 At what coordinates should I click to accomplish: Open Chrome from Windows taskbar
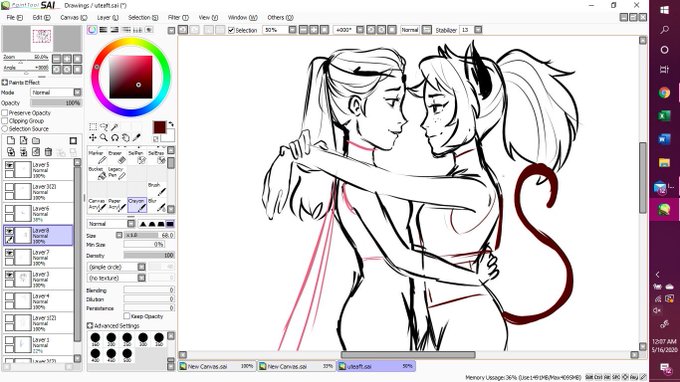coord(664,92)
